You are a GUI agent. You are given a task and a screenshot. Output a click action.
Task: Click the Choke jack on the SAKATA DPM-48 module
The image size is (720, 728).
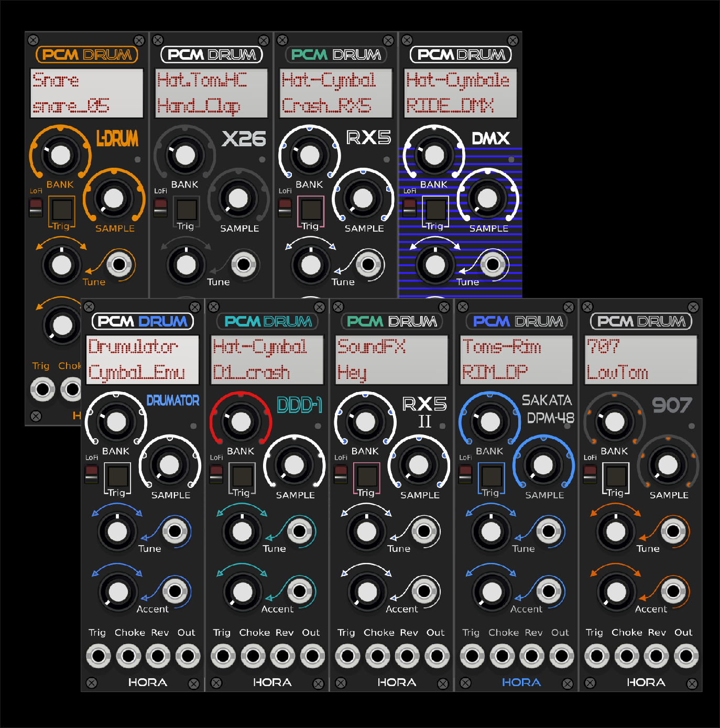click(501, 656)
